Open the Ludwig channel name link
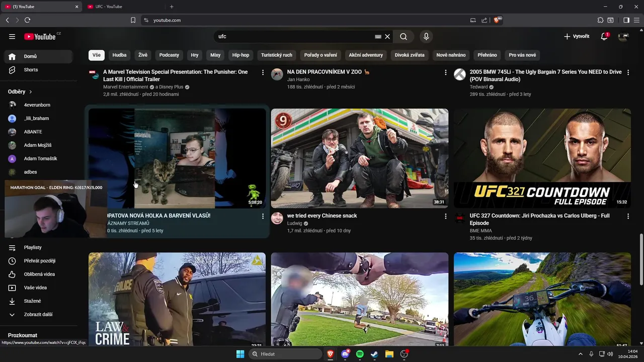Image resolution: width=644 pixels, height=362 pixels. click(294, 223)
